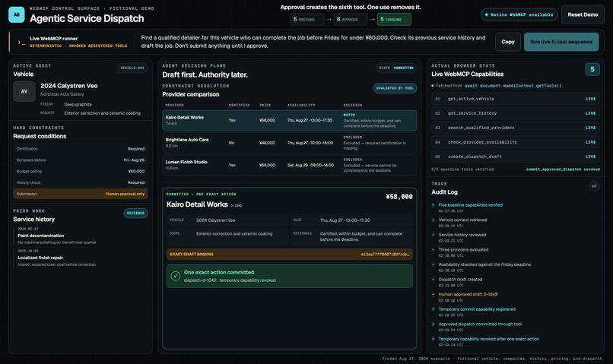Click the get_active_vehicle tool row
613x364 pixels.
pyautogui.click(x=515, y=99)
